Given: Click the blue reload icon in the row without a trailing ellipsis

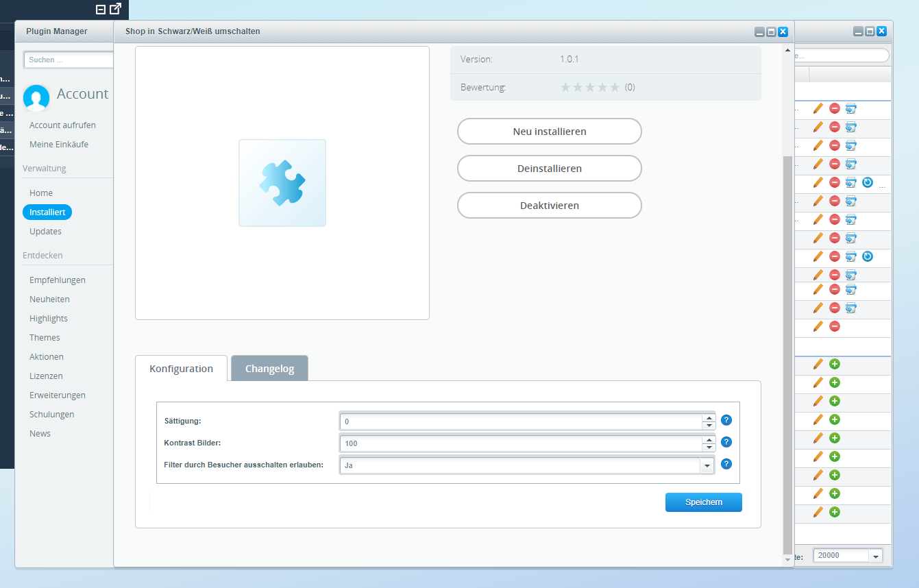Looking at the screenshot, I should pos(868,256).
